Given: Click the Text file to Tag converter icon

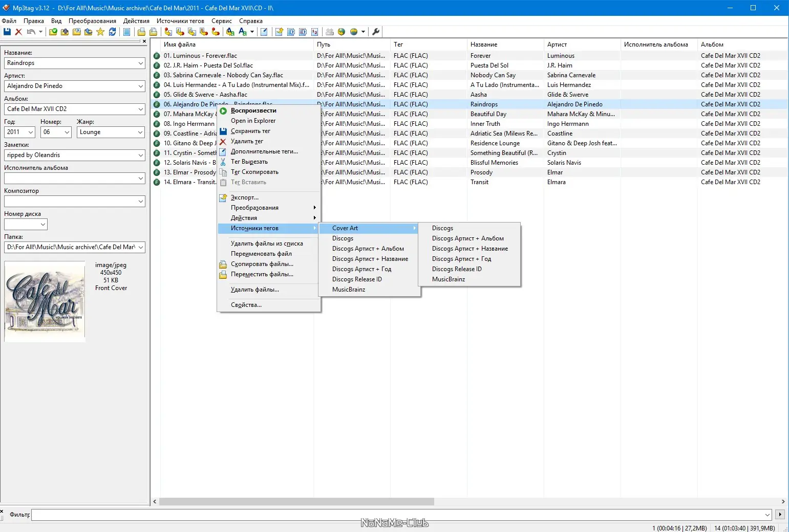Looking at the screenshot, I should point(204,32).
